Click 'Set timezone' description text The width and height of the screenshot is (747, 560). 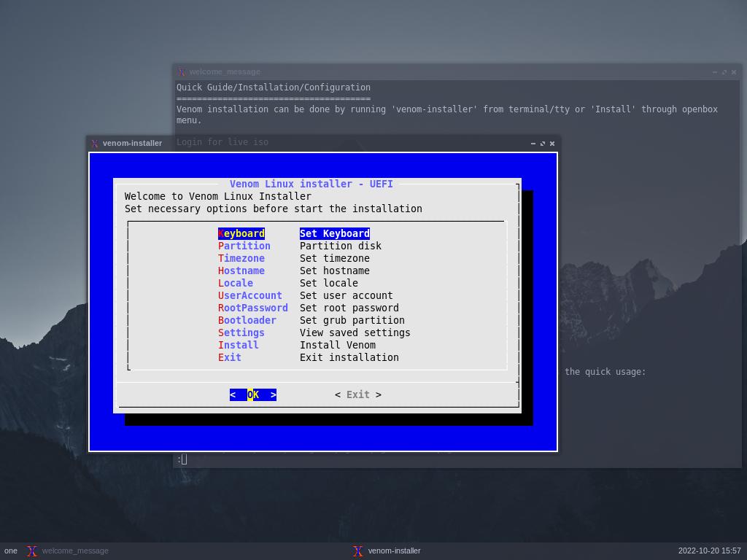334,258
